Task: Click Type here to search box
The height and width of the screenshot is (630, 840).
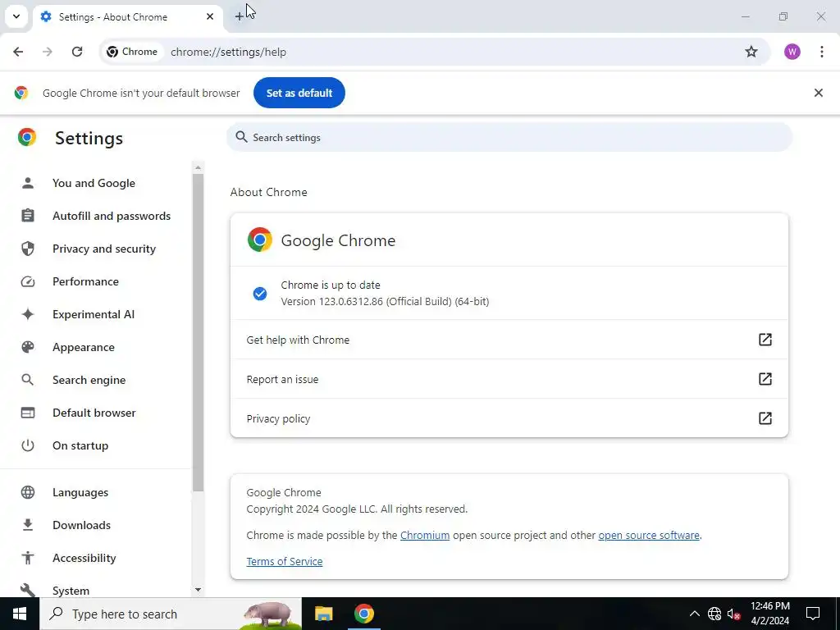Action: pyautogui.click(x=171, y=614)
